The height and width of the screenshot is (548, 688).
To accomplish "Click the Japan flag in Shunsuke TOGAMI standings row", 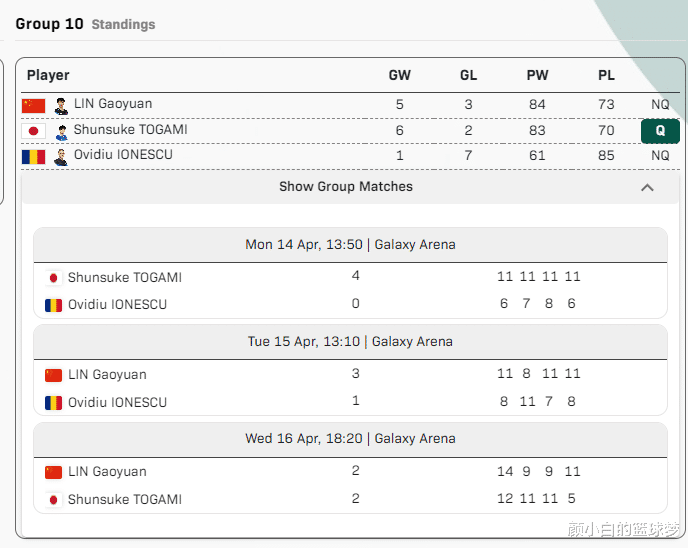I will tap(34, 131).
